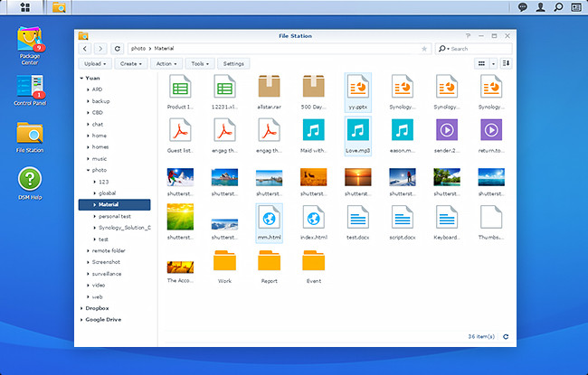
Task: Open the Action dropdown menu
Action: [x=166, y=64]
